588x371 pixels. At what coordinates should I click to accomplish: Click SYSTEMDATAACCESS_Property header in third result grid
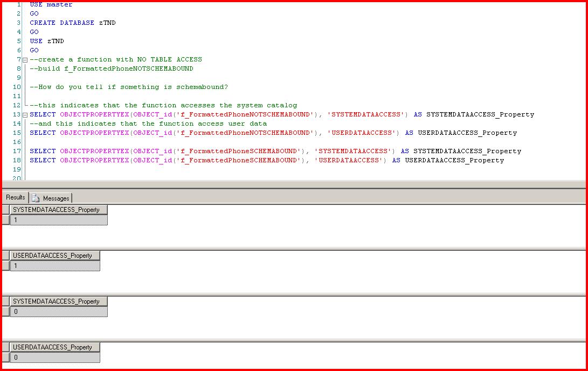56,301
